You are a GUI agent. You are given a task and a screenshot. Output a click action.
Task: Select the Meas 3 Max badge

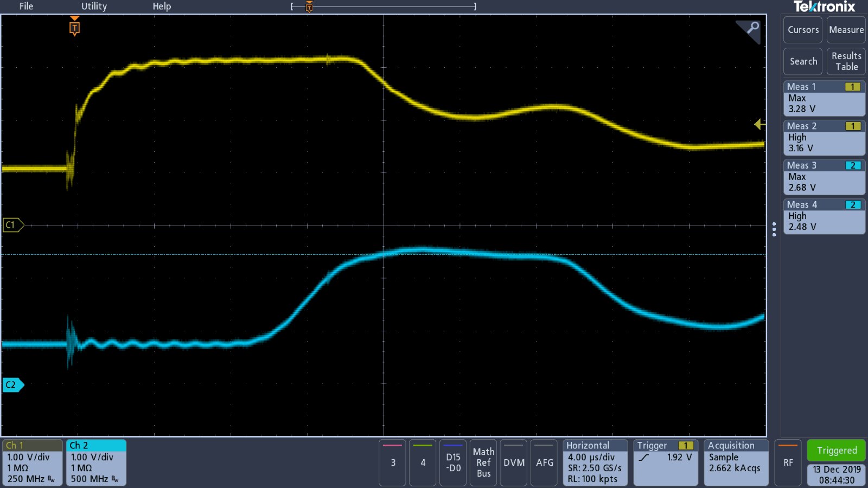pos(824,177)
